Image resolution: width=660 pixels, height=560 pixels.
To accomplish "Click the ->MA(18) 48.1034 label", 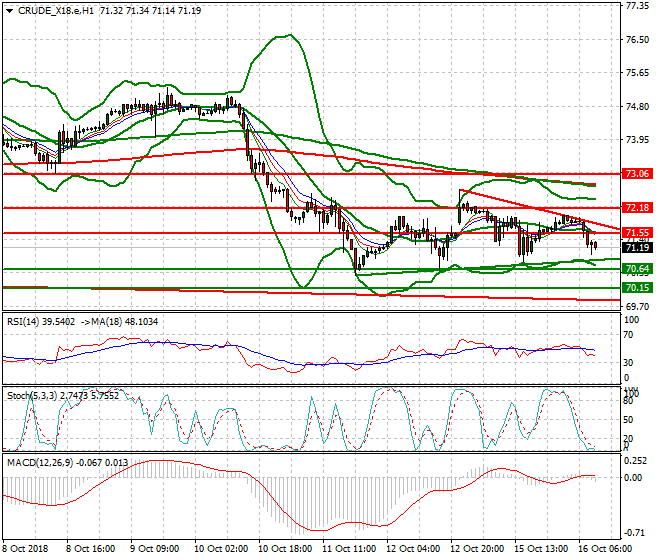I will (x=119, y=322).
